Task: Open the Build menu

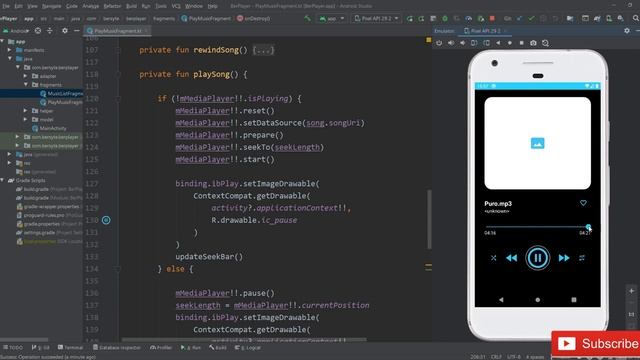Action: coord(131,6)
